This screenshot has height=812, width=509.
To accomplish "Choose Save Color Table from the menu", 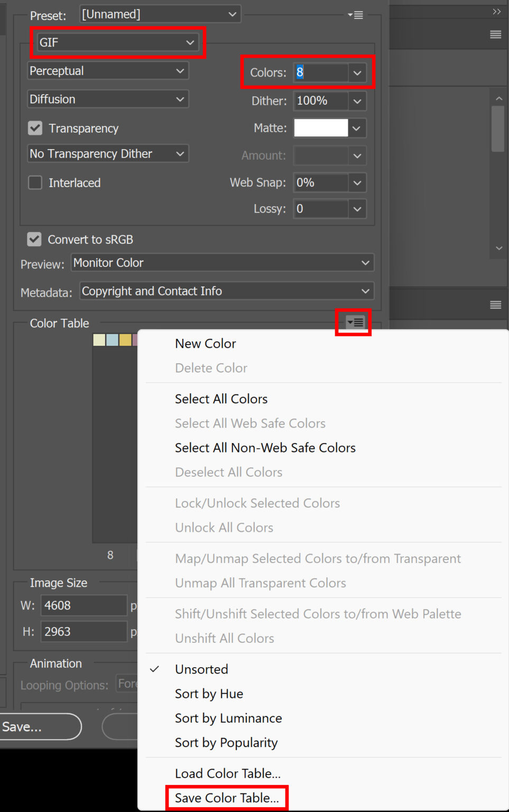I will 227,798.
